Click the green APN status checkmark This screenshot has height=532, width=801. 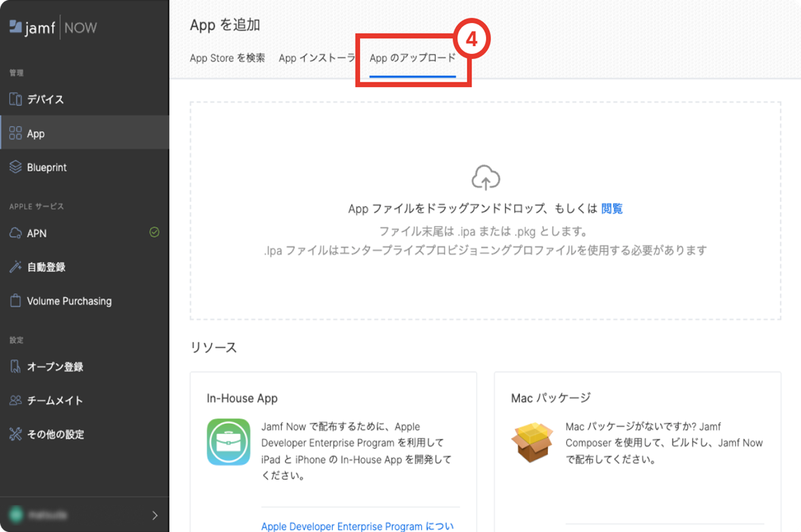click(154, 232)
